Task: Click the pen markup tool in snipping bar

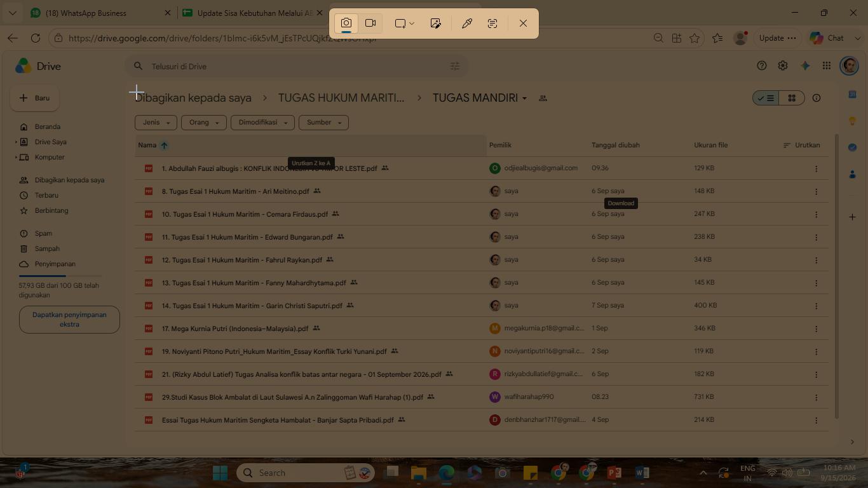Action: point(466,24)
